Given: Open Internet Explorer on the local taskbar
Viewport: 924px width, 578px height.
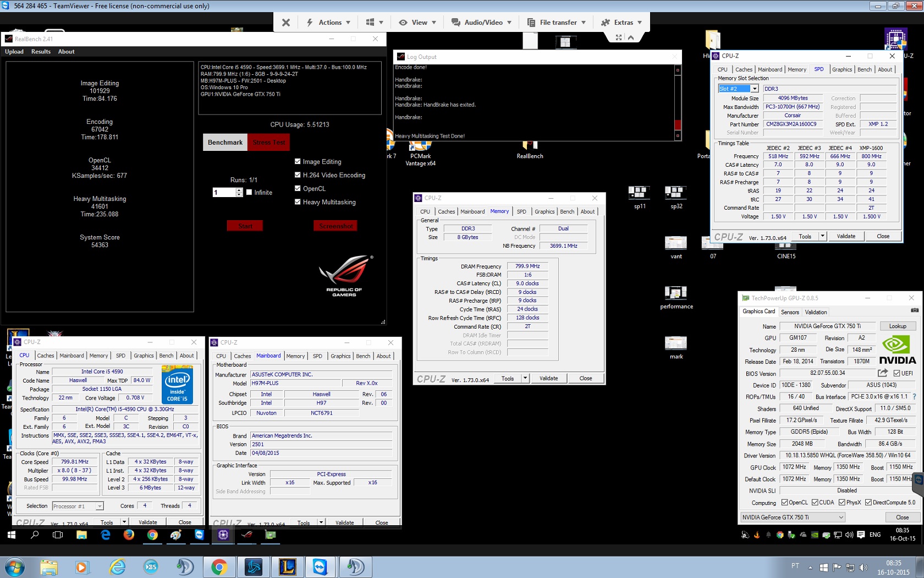Looking at the screenshot, I should pyautogui.click(x=117, y=566).
